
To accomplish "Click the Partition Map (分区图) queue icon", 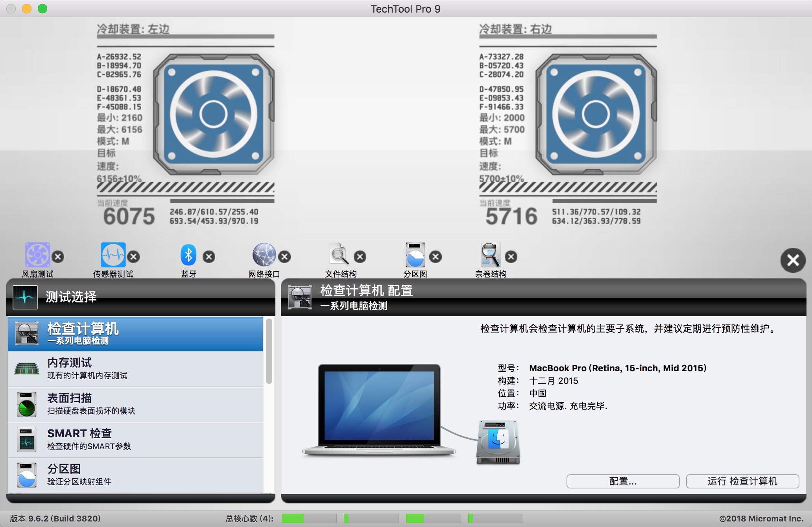I will click(x=415, y=255).
